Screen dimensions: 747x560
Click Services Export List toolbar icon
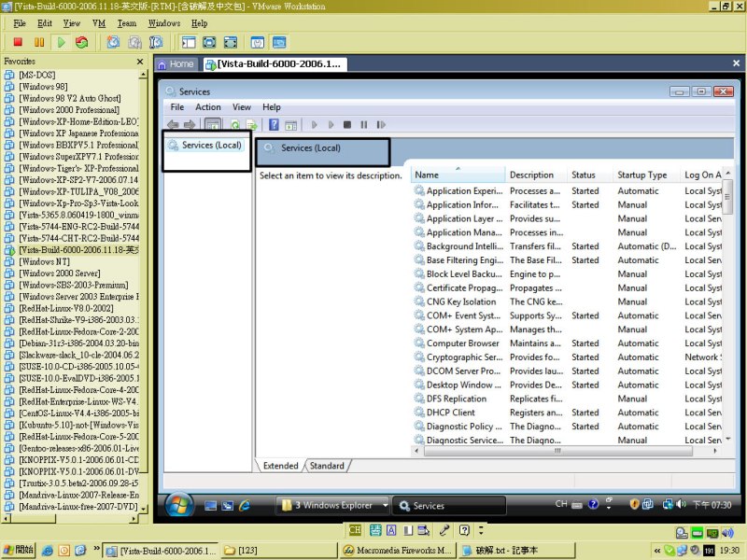tap(251, 125)
